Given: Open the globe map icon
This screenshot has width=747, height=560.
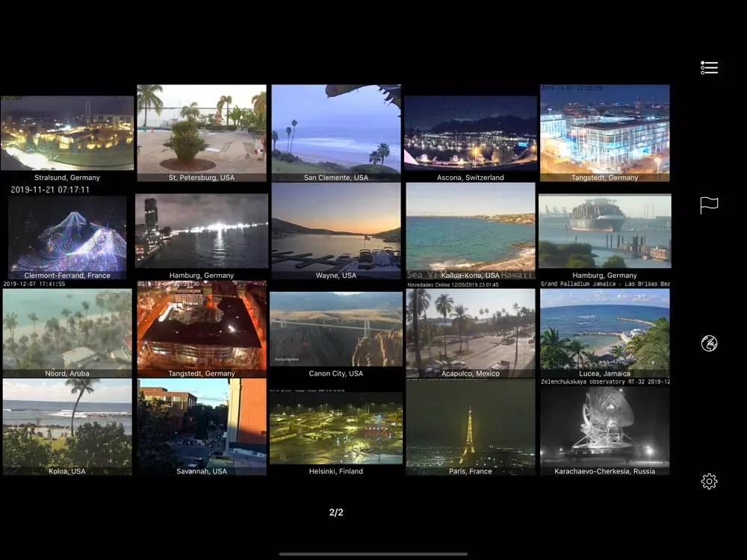Looking at the screenshot, I should coord(709,343).
